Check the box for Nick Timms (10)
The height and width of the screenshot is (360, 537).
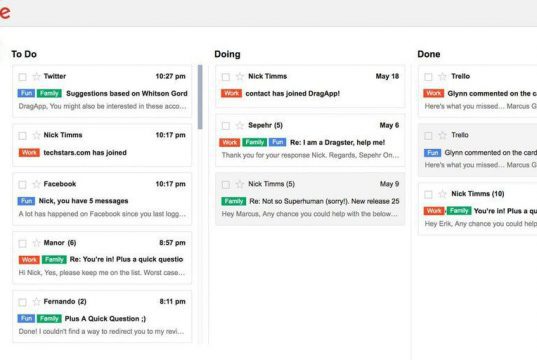[x=428, y=195]
